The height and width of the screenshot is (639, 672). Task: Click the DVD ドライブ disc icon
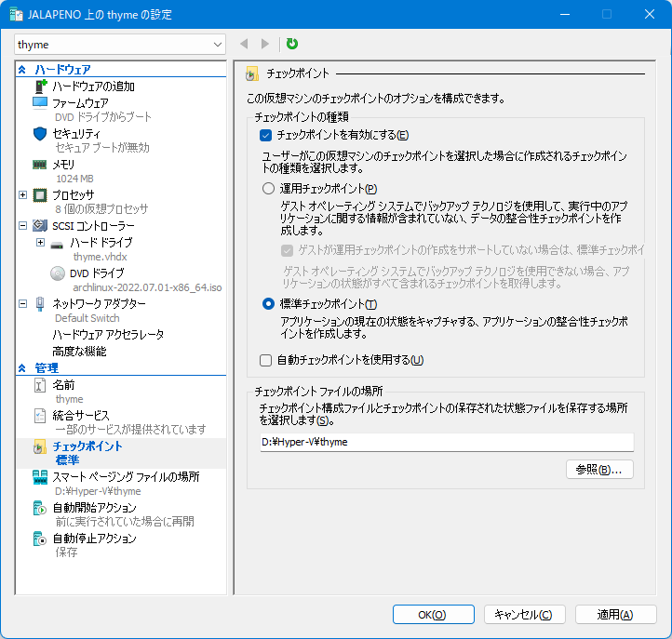[x=58, y=273]
